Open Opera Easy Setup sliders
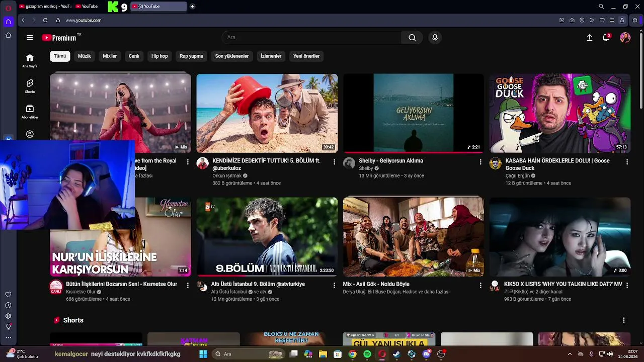This screenshot has height=362, width=644. pos(612,20)
